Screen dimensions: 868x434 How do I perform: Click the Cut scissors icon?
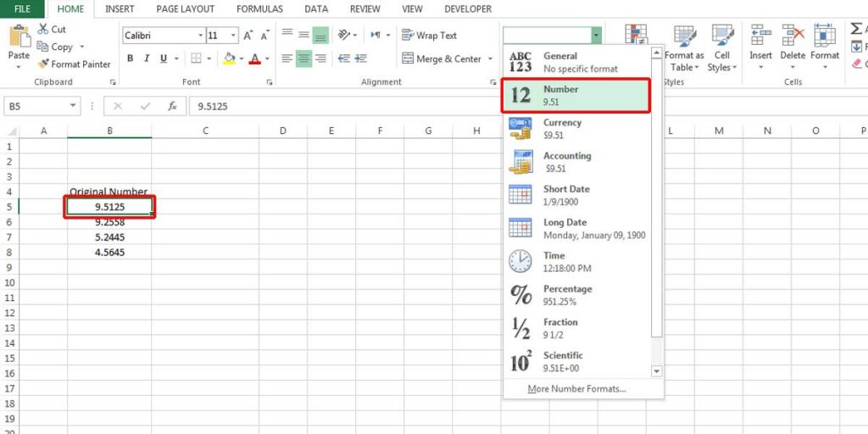(x=43, y=29)
